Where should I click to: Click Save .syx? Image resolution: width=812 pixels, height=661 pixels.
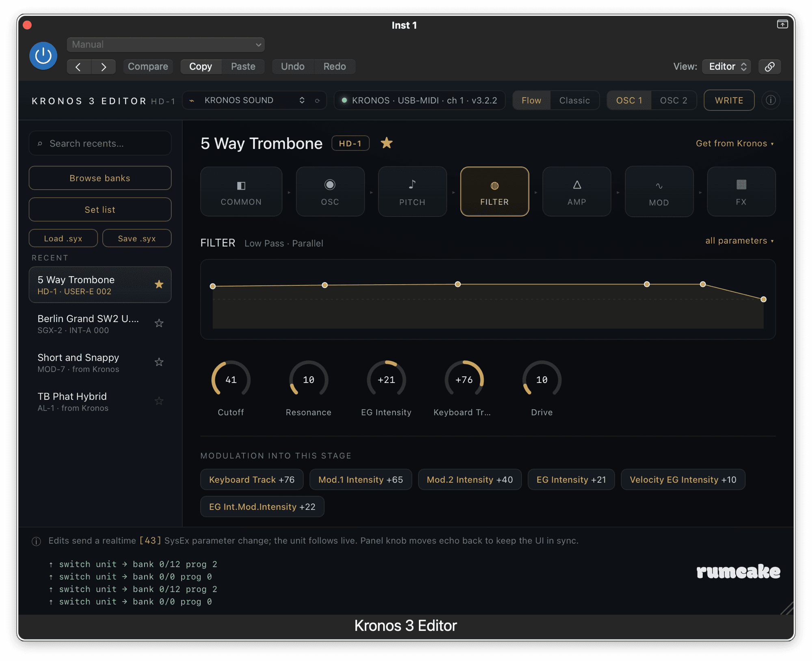[137, 238]
